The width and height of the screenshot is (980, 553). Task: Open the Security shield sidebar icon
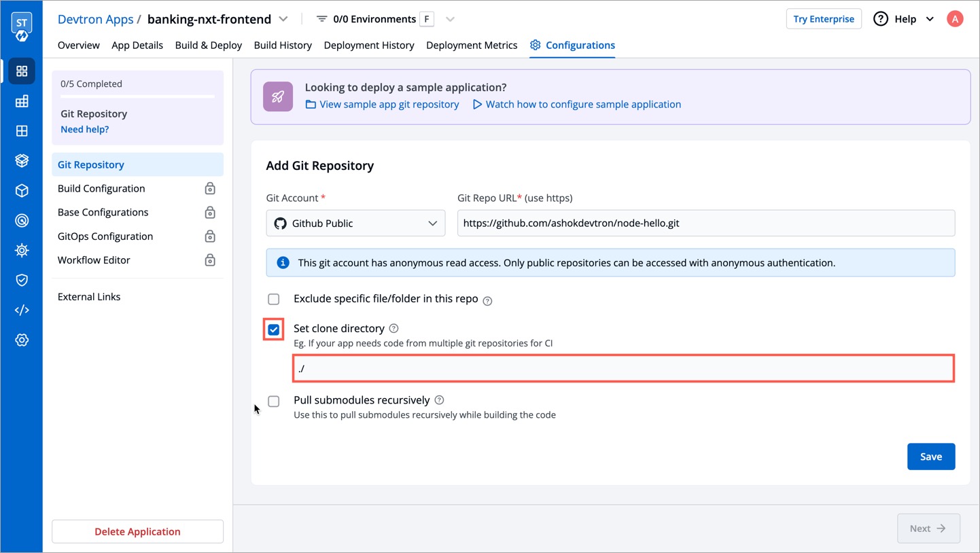click(22, 280)
